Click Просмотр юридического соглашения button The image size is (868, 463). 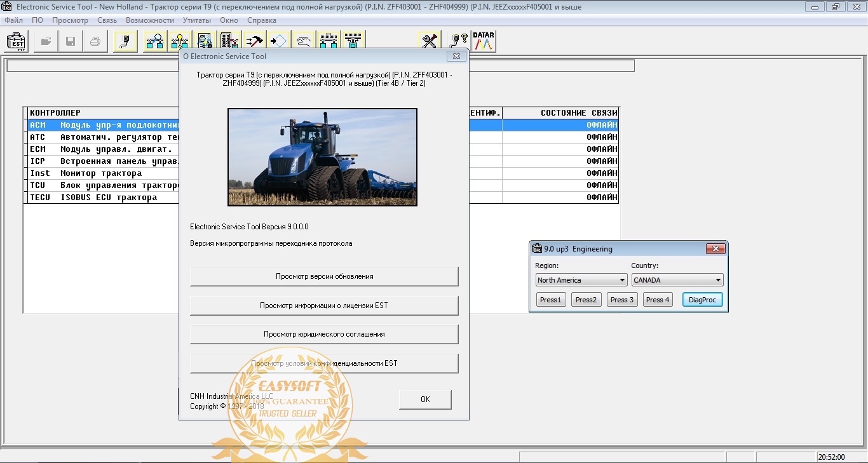pyautogui.click(x=324, y=334)
